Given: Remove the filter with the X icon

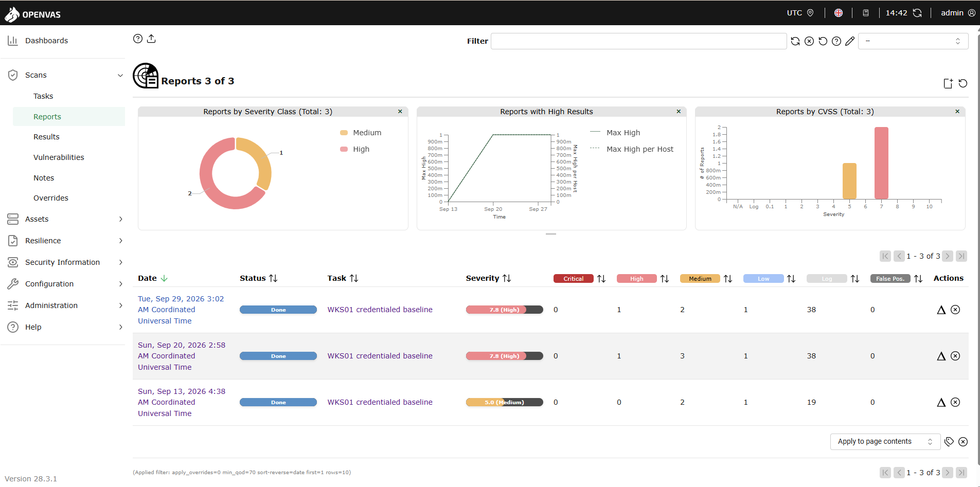Looking at the screenshot, I should [809, 41].
